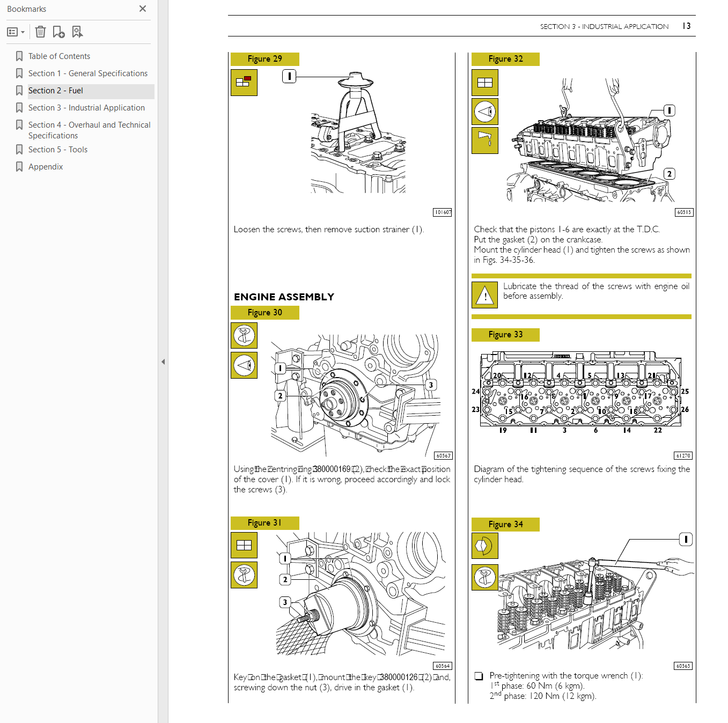Viewport: 728px width, 723px height.
Task: Click figure reference number 60515
Action: [x=684, y=212]
